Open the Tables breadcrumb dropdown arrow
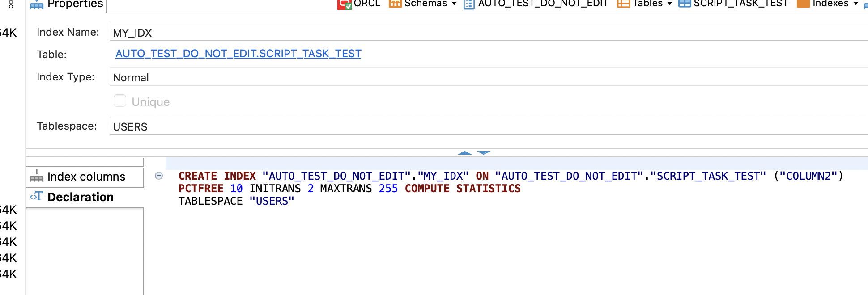Viewport: 868px width, 295px height. [x=670, y=4]
